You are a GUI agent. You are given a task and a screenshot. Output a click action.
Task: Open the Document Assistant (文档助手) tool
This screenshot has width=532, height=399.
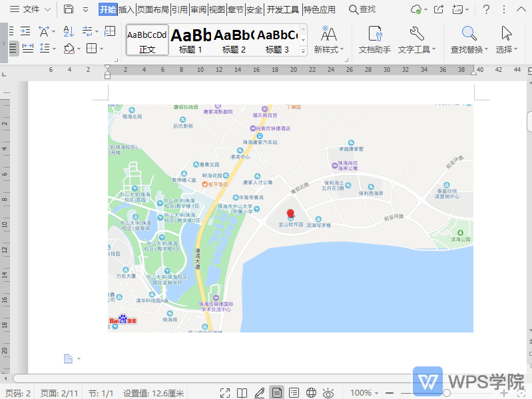click(x=374, y=40)
